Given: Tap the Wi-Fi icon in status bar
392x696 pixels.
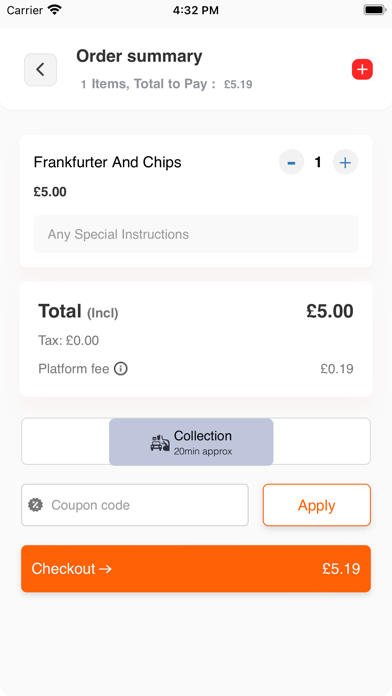Looking at the screenshot, I should coord(55,10).
